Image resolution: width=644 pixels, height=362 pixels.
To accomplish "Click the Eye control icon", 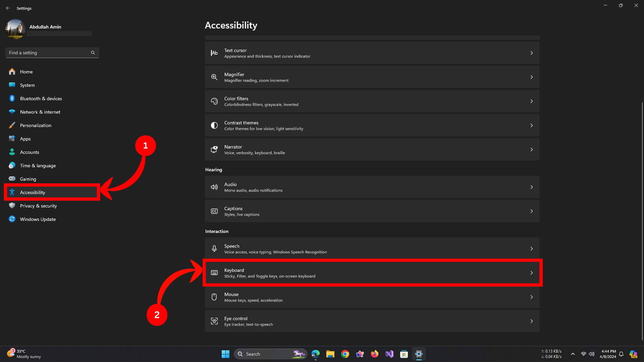I will [214, 321].
